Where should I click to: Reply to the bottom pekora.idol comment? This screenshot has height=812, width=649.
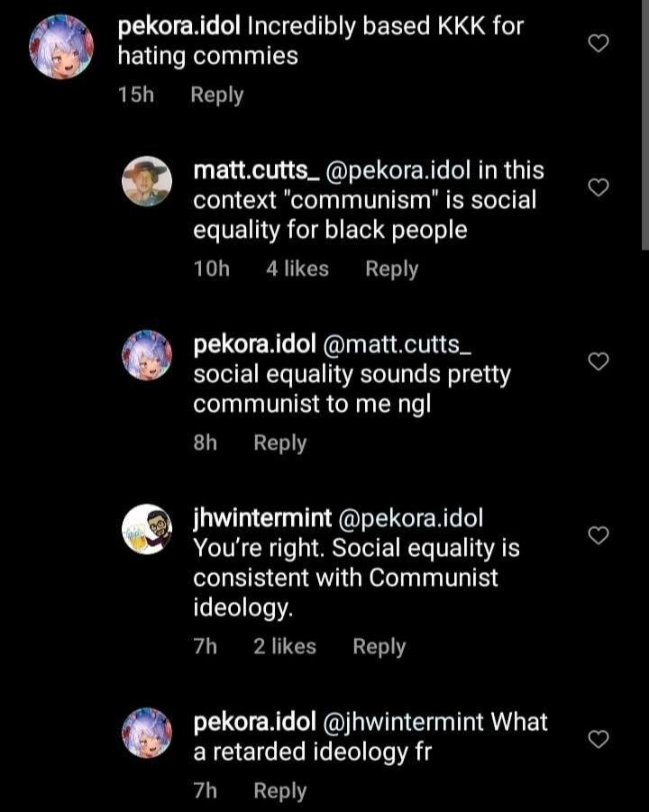tap(279, 790)
